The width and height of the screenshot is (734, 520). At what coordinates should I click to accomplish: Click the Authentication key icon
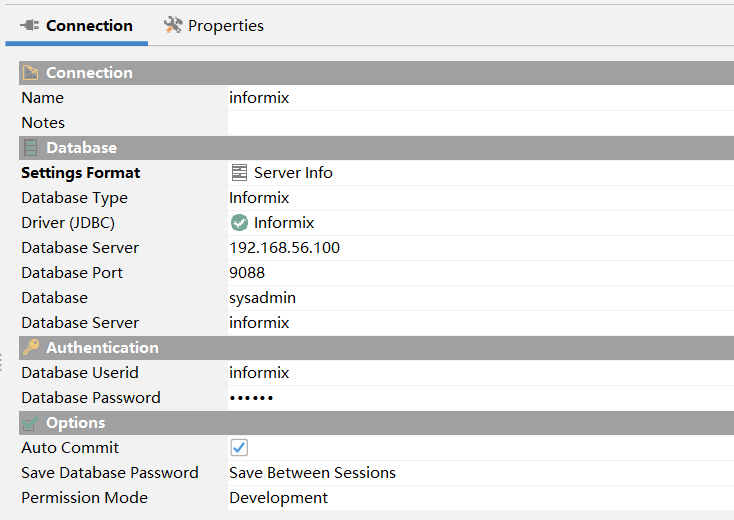point(31,347)
